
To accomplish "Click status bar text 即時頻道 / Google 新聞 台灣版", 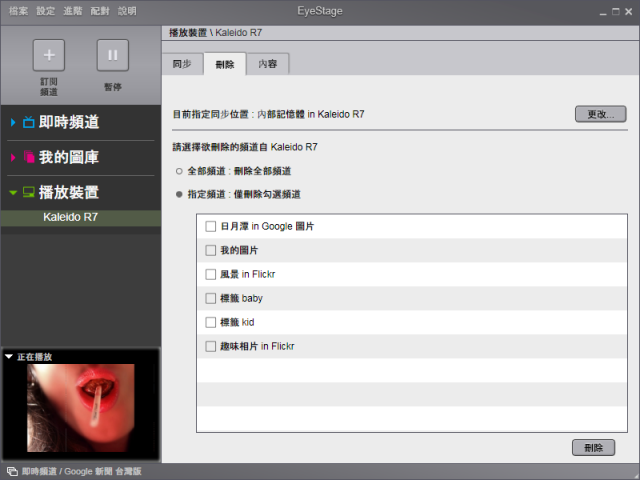I will pyautogui.click(x=82, y=471).
